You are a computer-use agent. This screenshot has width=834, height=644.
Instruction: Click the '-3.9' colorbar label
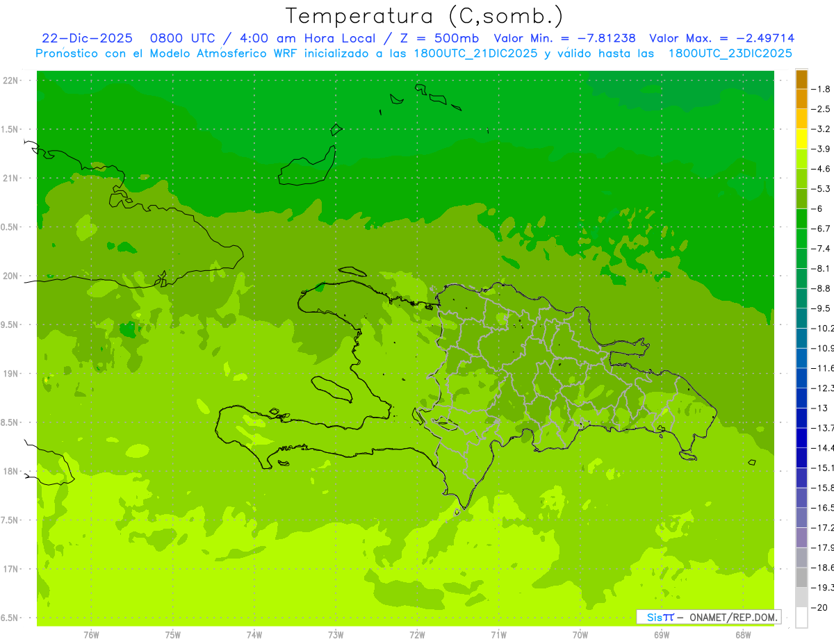tap(821, 149)
